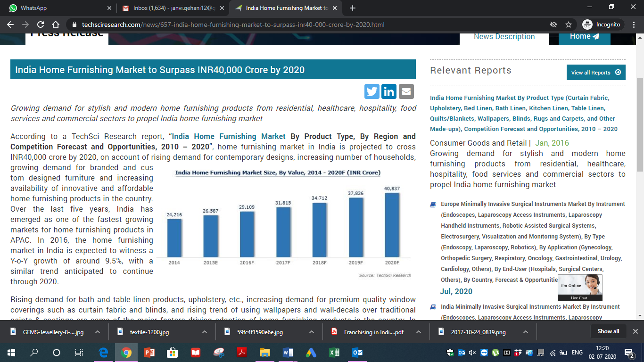Click View all Reports button
The height and width of the screenshot is (362, 644).
coord(596,73)
